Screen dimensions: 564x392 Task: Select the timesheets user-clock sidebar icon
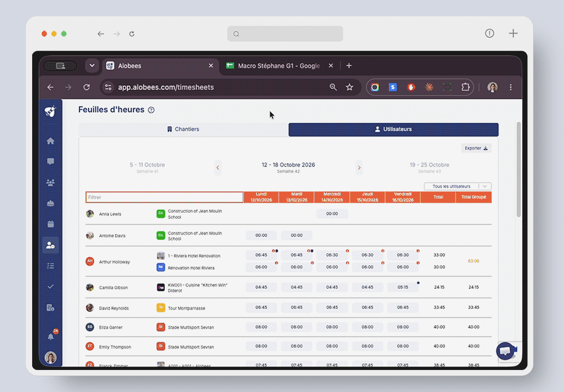coord(50,245)
